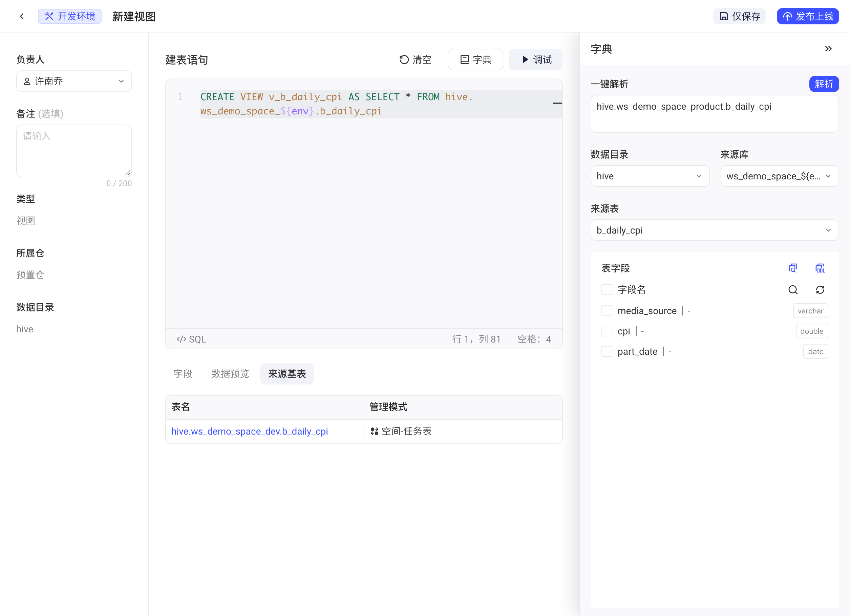Click the 开发环境 environment tag
850x616 pixels.
70,16
